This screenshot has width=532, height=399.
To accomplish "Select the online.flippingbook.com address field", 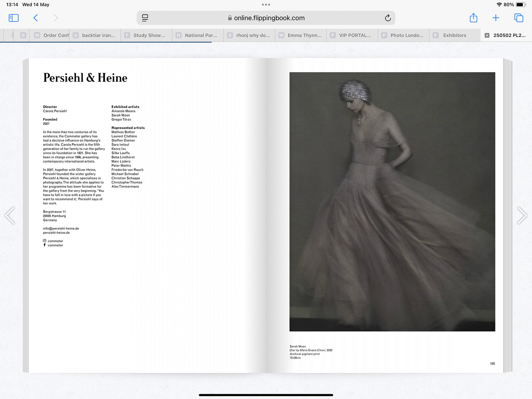I will [266, 18].
